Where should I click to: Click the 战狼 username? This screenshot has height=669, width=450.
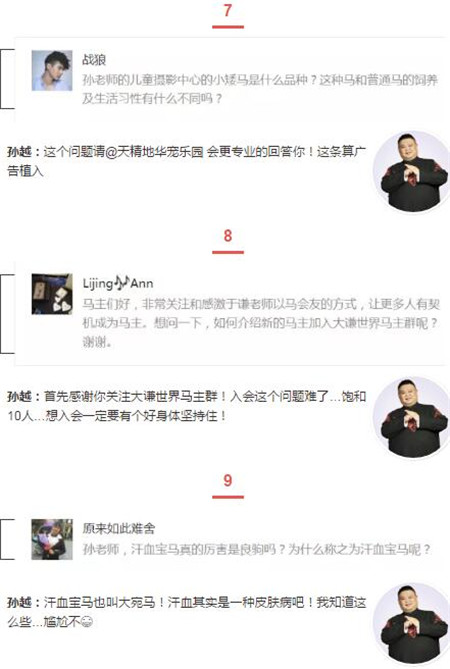click(94, 60)
